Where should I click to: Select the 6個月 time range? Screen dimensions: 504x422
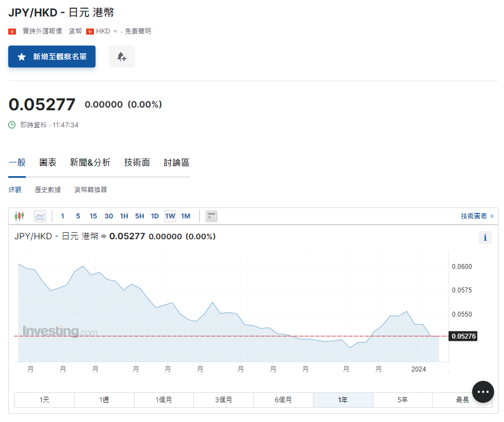click(283, 400)
